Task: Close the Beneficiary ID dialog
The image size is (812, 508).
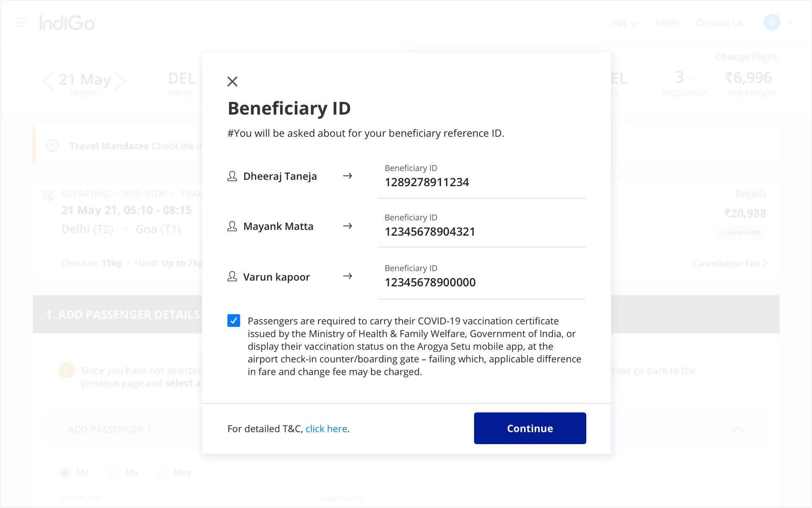Action: coord(232,81)
